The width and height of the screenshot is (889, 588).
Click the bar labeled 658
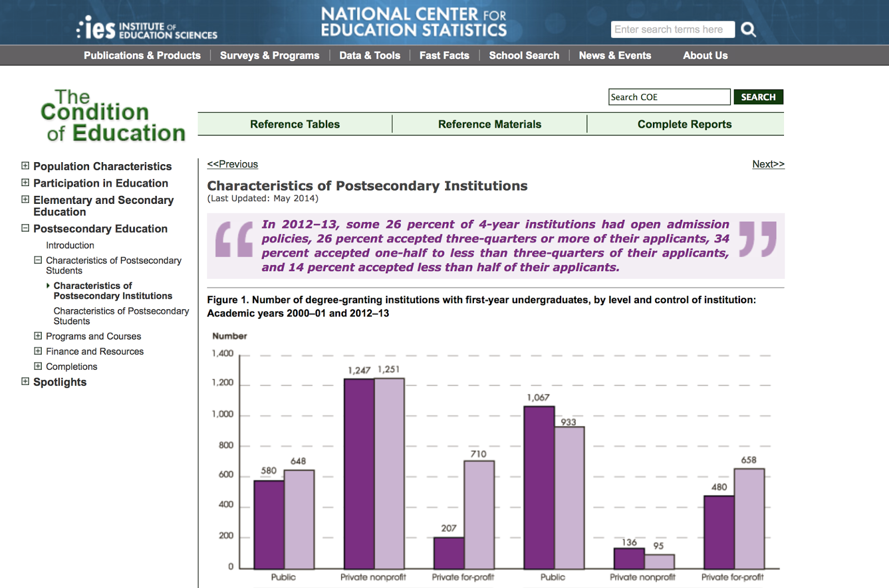[749, 519]
